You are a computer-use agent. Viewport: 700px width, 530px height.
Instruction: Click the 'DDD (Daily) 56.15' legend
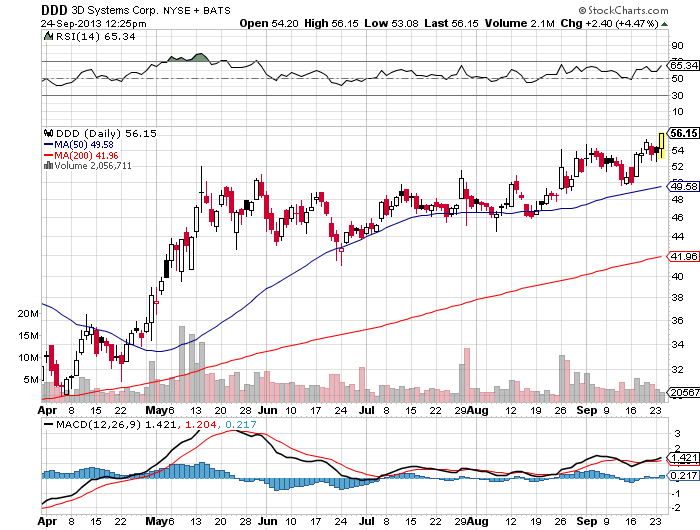(106, 134)
